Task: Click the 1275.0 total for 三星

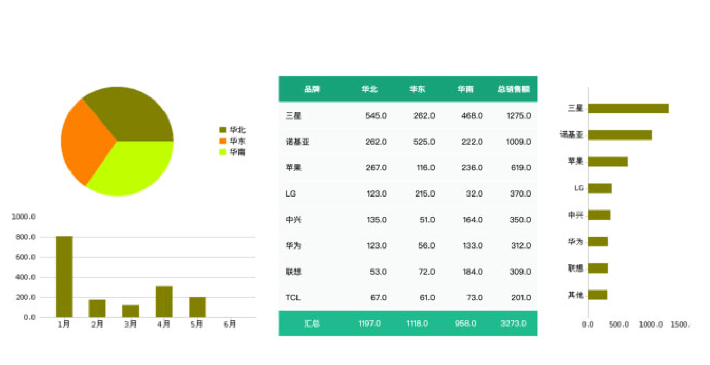Action: (519, 116)
